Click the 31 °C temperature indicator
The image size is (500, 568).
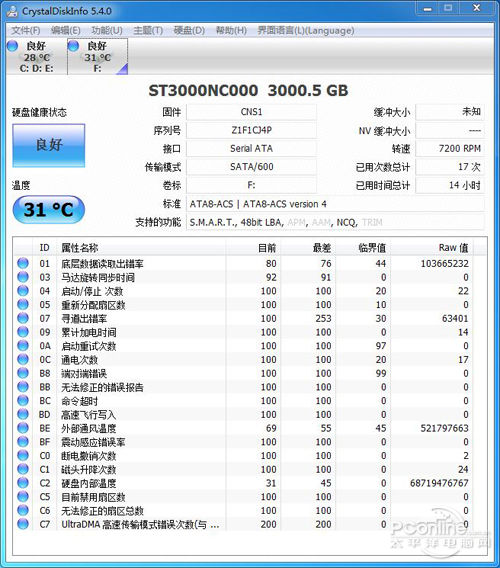49,209
